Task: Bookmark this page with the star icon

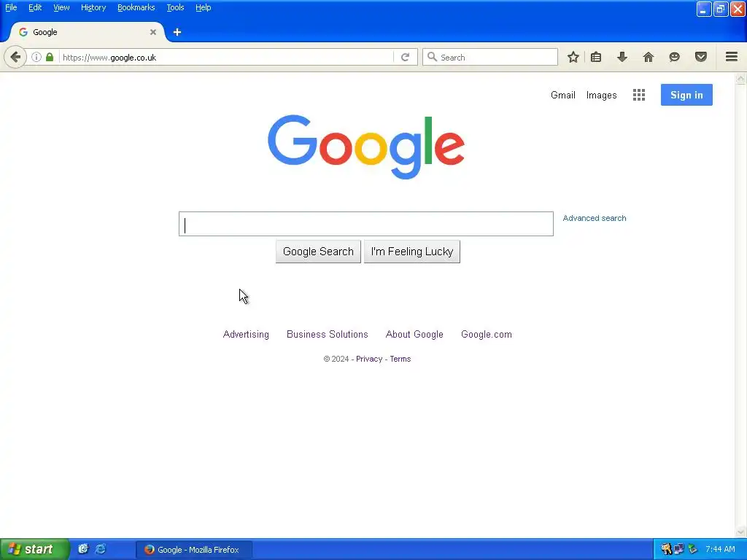Action: [573, 57]
